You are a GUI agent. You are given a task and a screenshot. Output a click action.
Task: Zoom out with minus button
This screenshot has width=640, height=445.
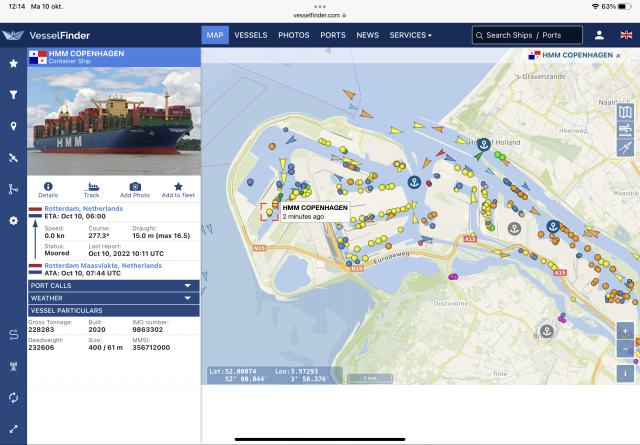pos(625,349)
